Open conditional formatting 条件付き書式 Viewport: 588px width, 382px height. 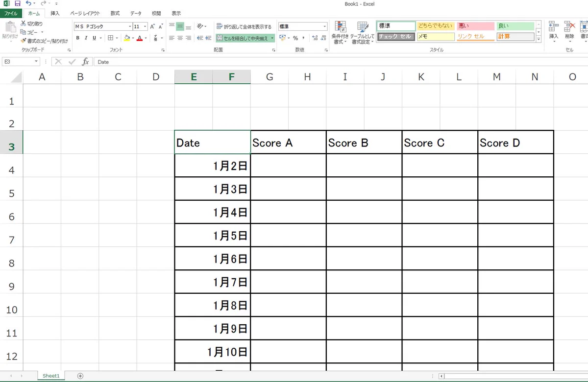point(340,33)
